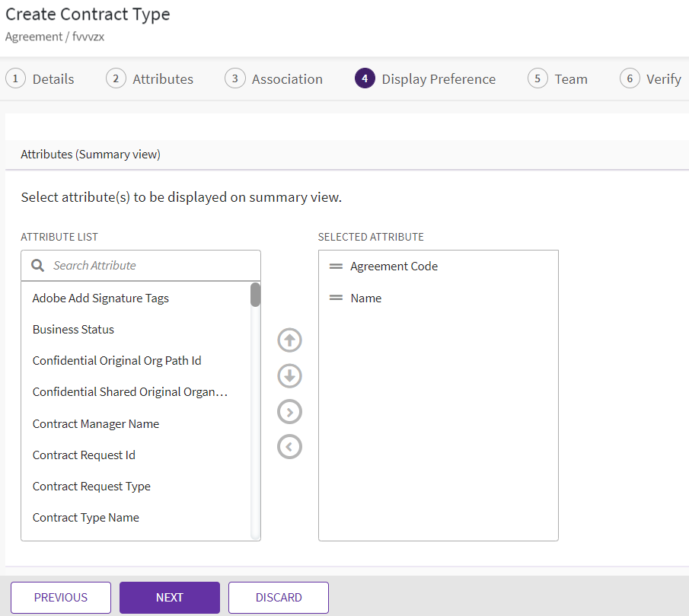This screenshot has height=616, width=689.
Task: Click the add-to-selected right chevron icon
Action: [x=289, y=412]
